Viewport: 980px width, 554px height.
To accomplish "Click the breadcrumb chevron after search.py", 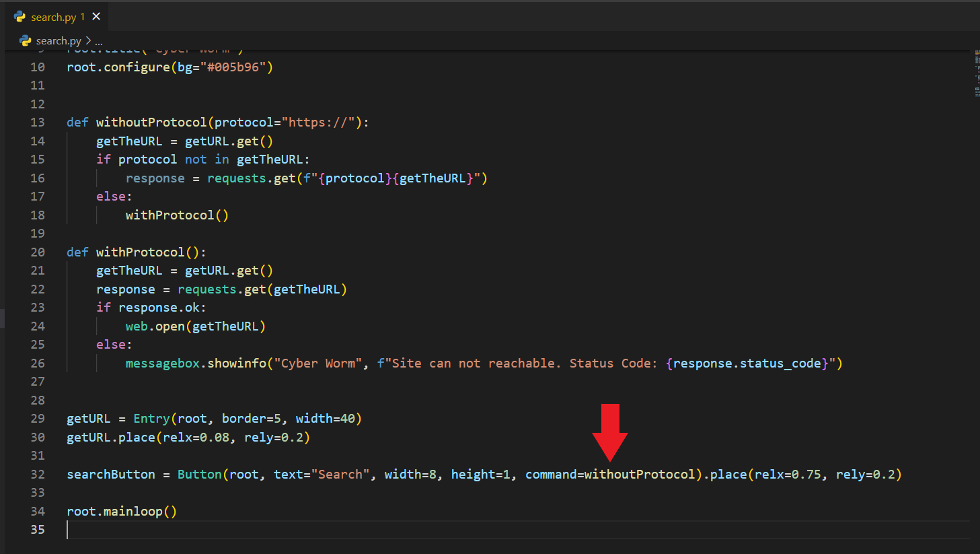I will pyautogui.click(x=88, y=41).
